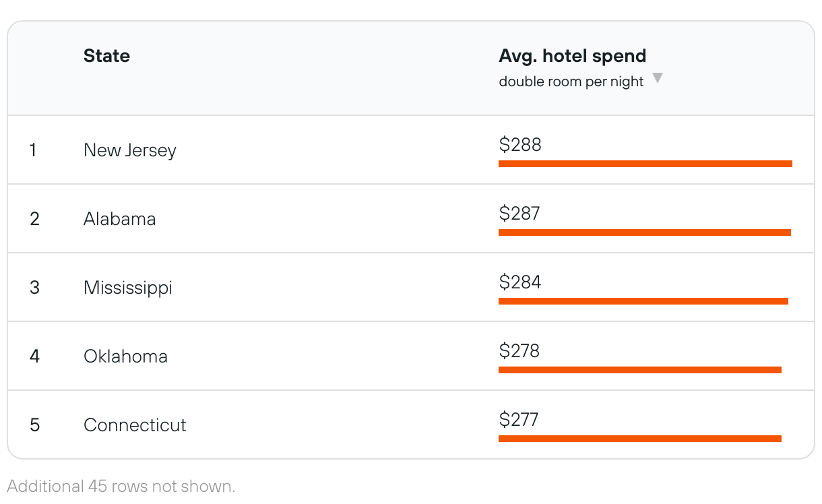The height and width of the screenshot is (504, 822).
Task: Select the Oklahoma state name
Action: (125, 356)
